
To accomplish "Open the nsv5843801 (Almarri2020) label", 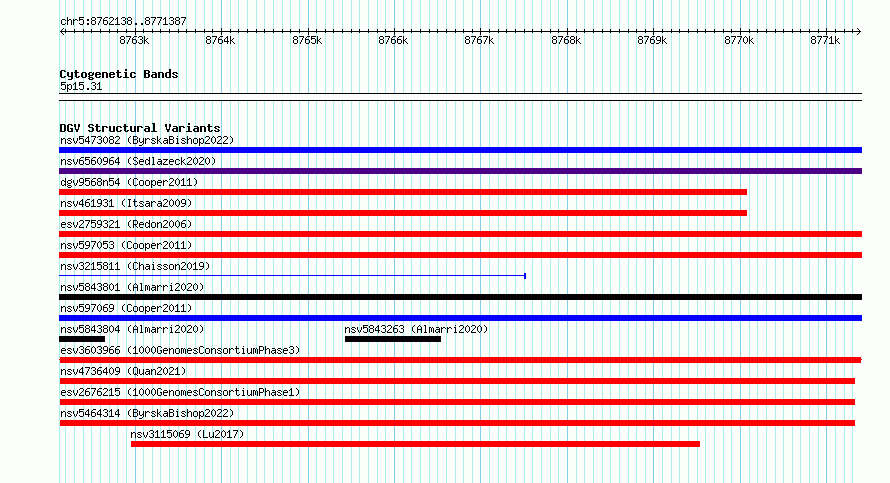I will 132,287.
